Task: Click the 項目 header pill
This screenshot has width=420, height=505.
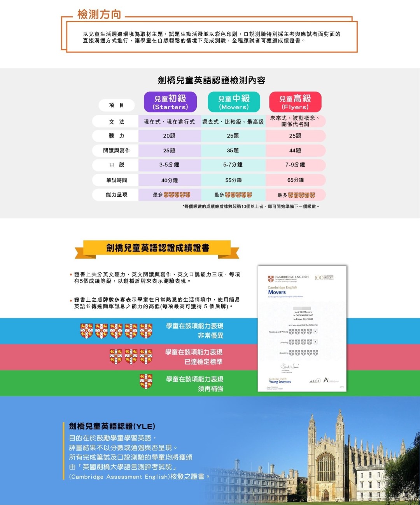Action: (116, 105)
